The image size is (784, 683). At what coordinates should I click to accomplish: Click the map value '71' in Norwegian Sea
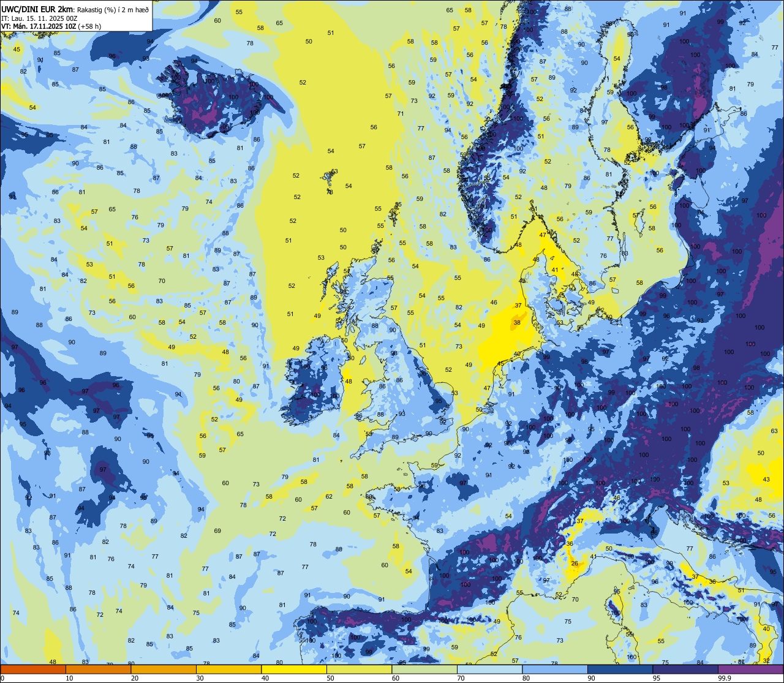[x=401, y=113]
